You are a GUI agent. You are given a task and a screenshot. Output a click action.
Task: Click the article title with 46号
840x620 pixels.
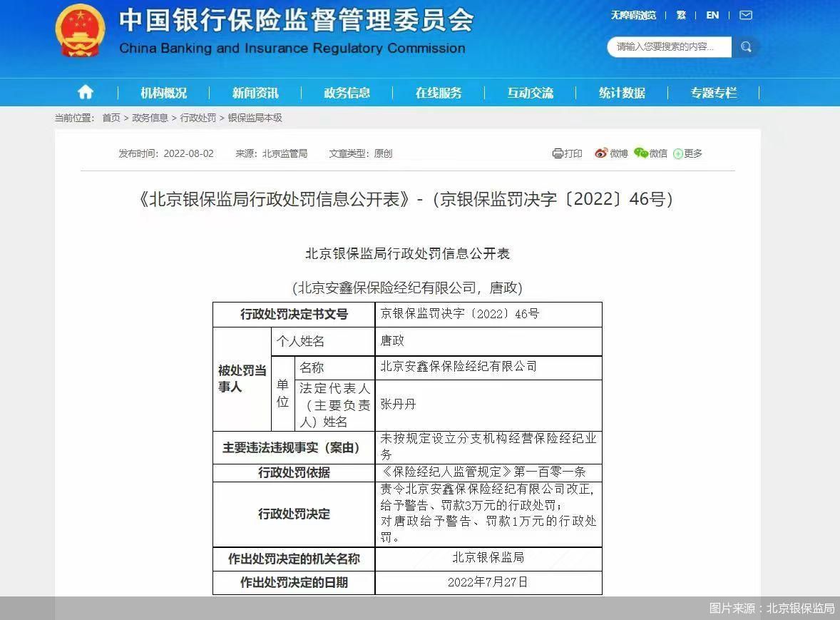[406, 199]
